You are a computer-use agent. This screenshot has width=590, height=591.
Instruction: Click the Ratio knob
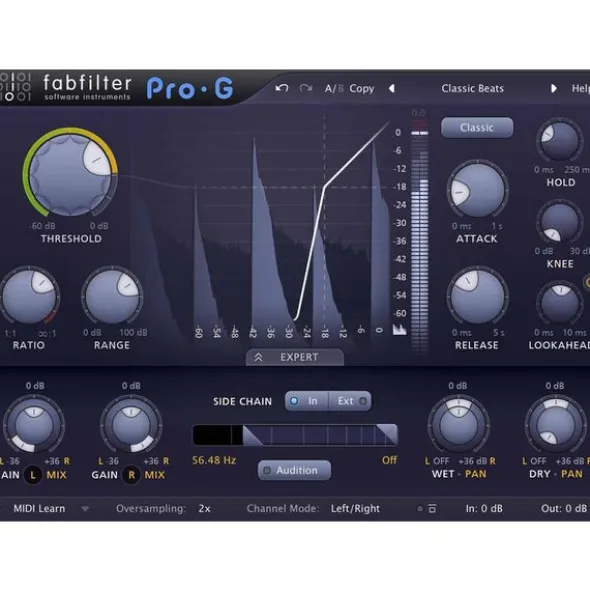pyautogui.click(x=29, y=297)
